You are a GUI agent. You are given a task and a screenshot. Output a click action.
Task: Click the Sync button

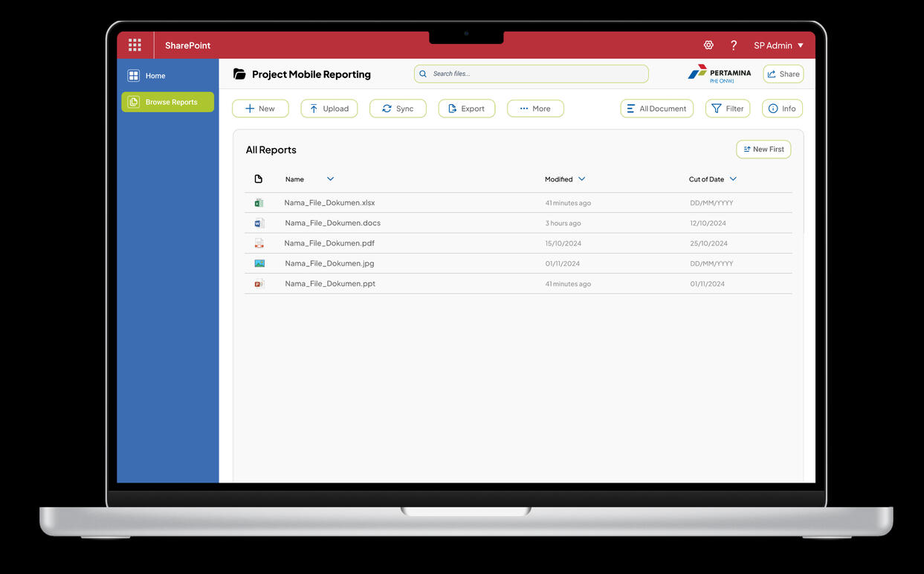pyautogui.click(x=398, y=109)
